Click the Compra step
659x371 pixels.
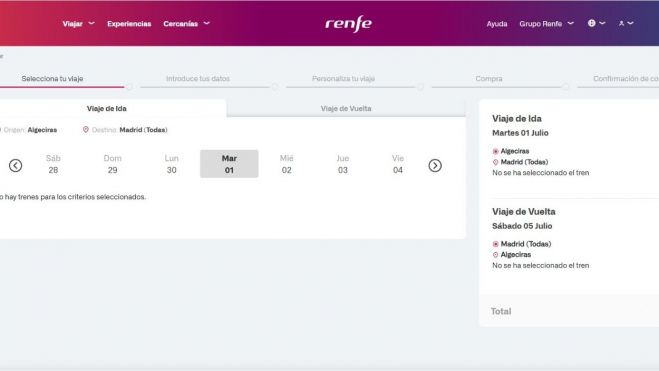click(x=489, y=79)
